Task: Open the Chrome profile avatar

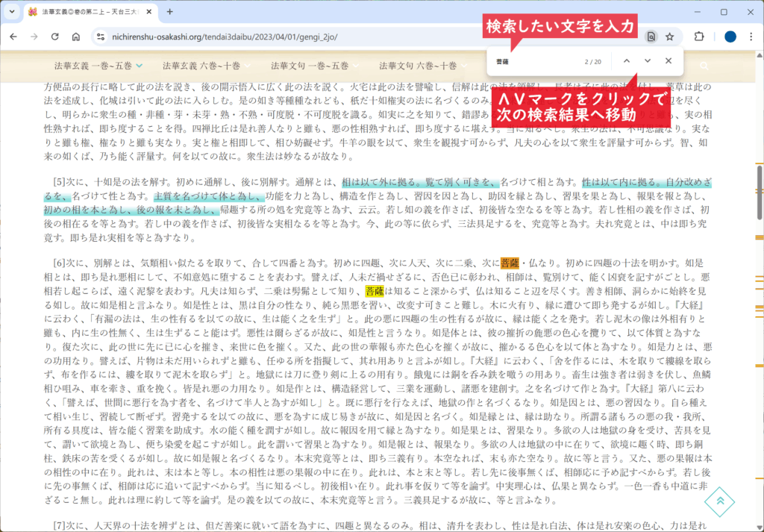Action: (x=730, y=37)
